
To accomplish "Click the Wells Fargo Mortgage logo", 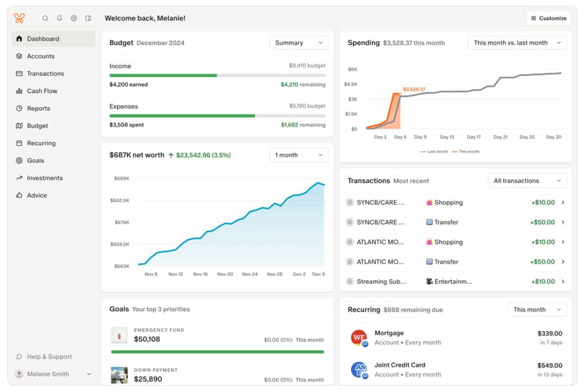I will (x=359, y=337).
